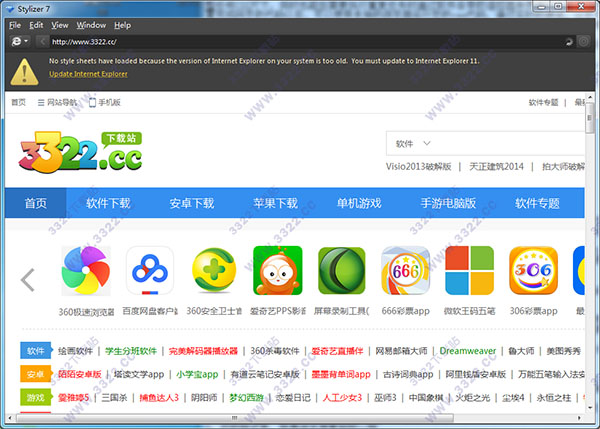Screen dimensions: 600x429
Task: Click the green 游戏 category label
Action: [x=36, y=397]
